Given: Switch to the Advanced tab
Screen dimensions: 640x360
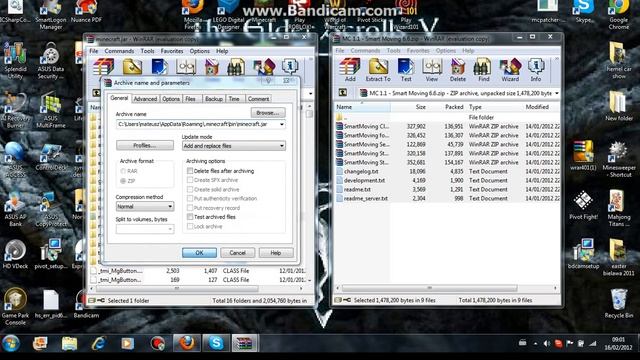Looking at the screenshot, I should tap(145, 99).
